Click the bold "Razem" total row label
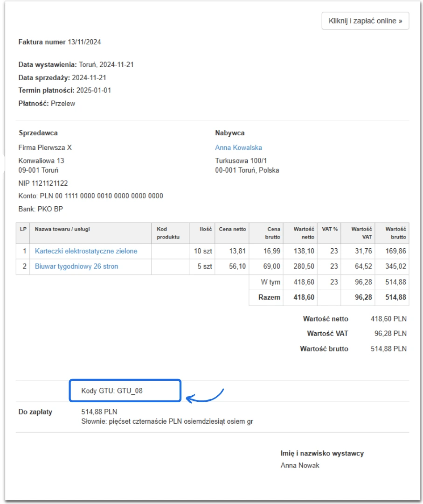The image size is (423, 504). tap(270, 297)
